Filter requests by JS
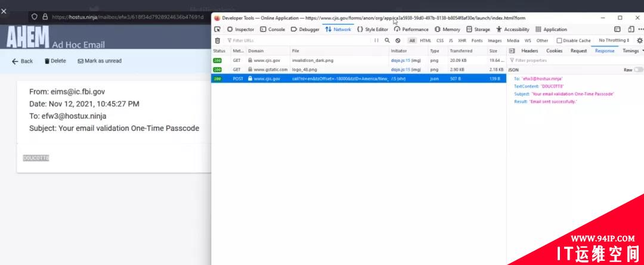This screenshot has width=644, height=265. [451, 40]
